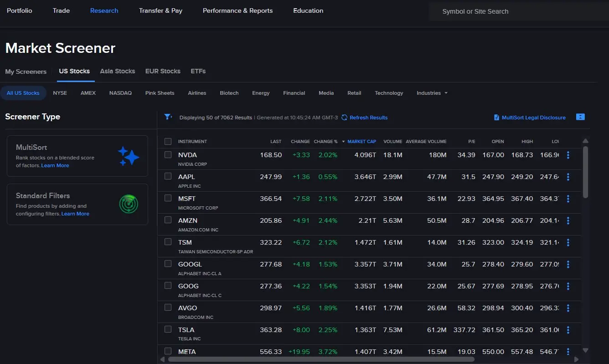Open the three-dot menu for AAPL
This screenshot has width=609, height=364.
coord(568,177)
